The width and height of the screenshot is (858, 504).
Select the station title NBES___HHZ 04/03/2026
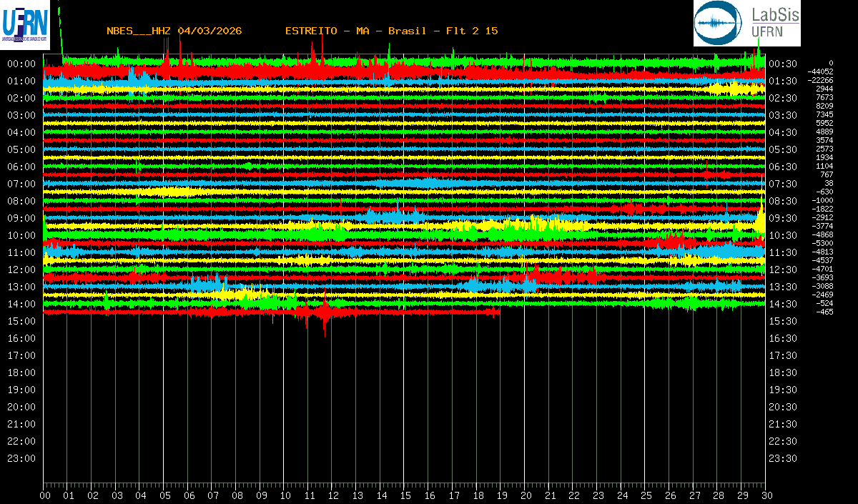click(174, 31)
